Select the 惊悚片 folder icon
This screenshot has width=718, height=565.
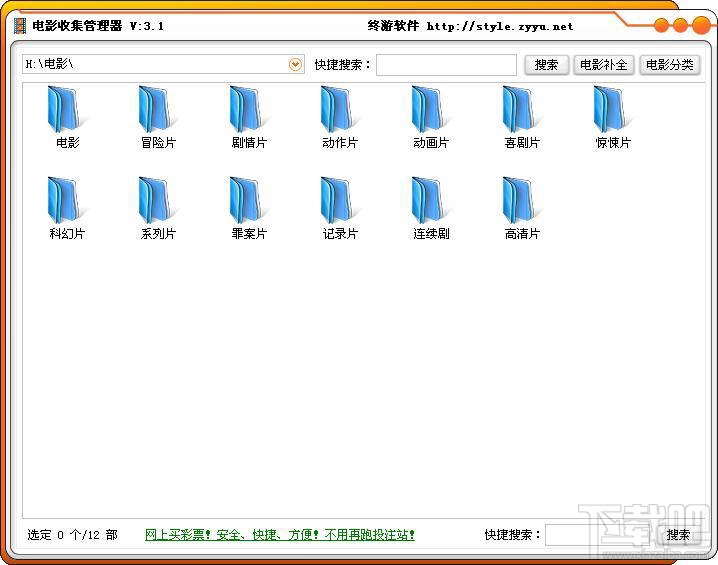613,110
